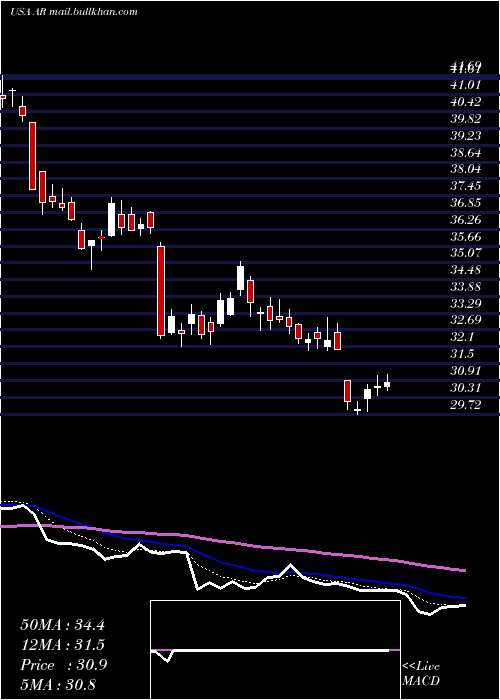The width and height of the screenshot is (500, 700).
Task: Click the tall red candle dropping from 39.8
Action: click(33, 156)
